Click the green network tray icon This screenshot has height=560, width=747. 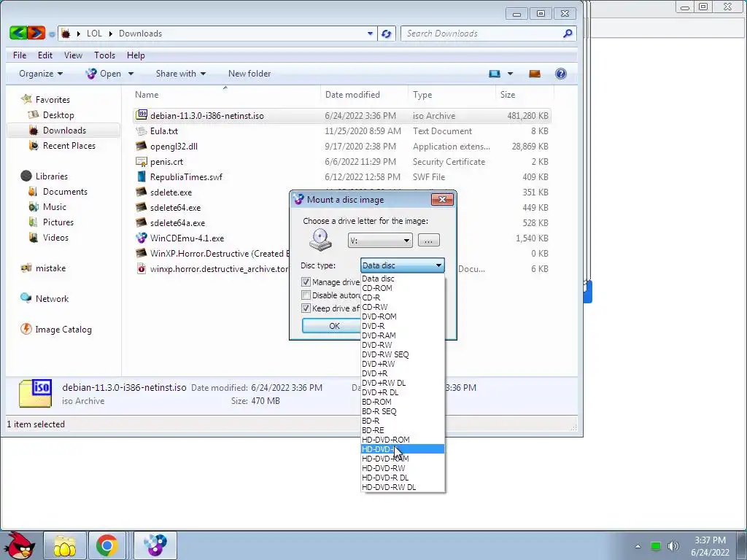(x=656, y=546)
